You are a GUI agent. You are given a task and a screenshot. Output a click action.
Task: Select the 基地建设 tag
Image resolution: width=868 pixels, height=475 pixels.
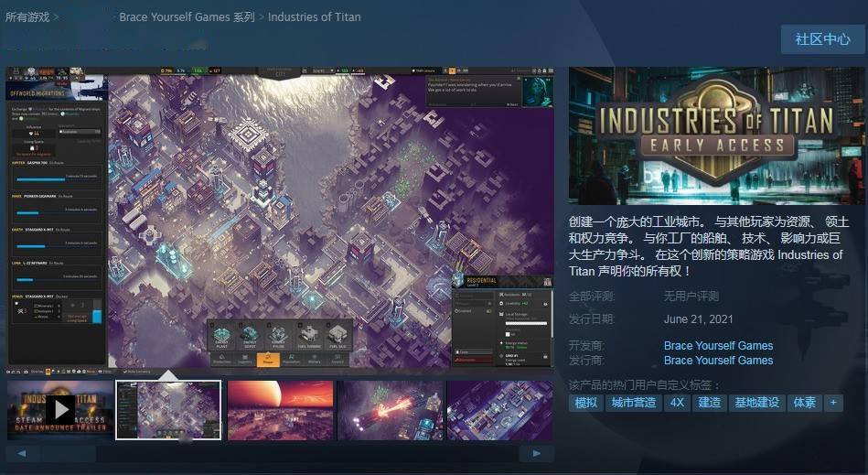[756, 403]
